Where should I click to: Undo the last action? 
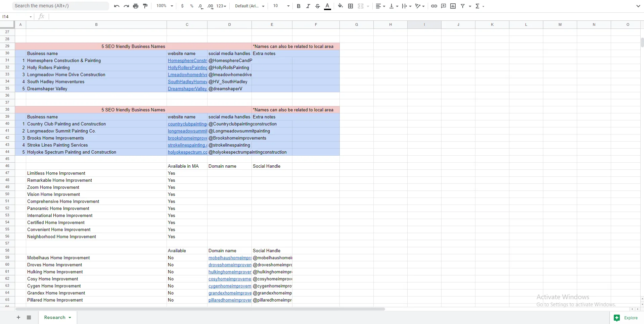pos(117,6)
